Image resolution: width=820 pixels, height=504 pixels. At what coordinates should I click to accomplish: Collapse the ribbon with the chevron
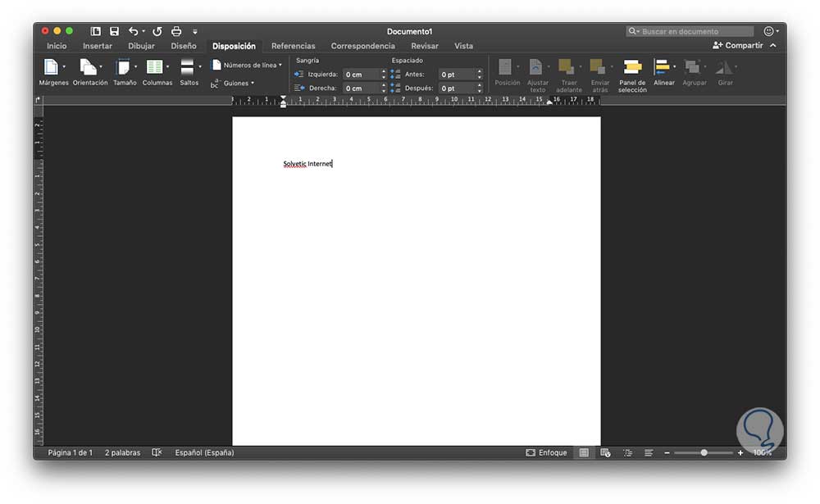coord(773,46)
